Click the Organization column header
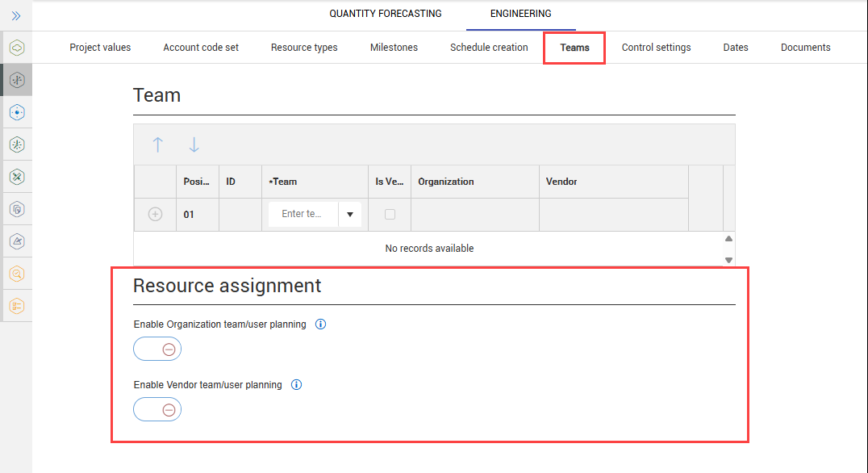Viewport: 868px width, 473px height. tap(445, 182)
